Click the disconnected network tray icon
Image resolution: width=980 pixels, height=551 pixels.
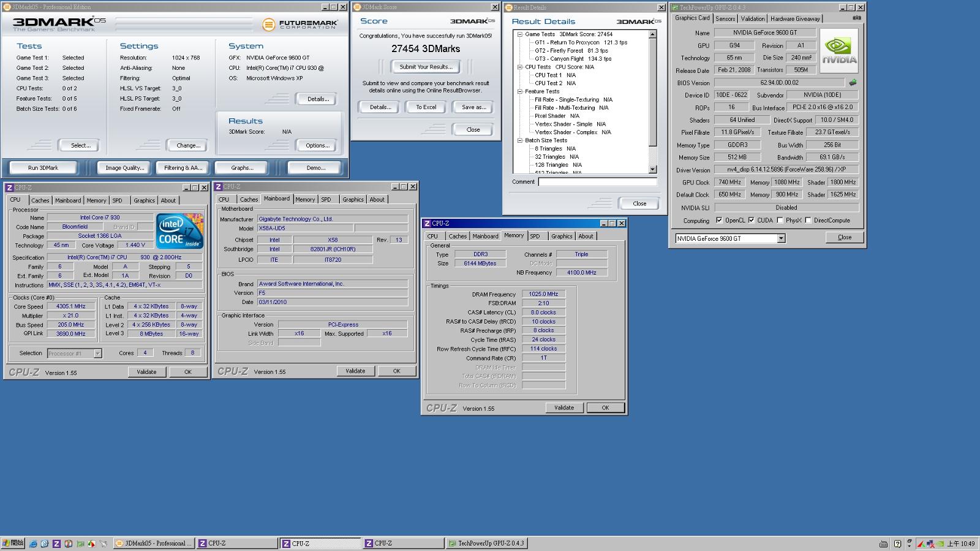coord(930,544)
